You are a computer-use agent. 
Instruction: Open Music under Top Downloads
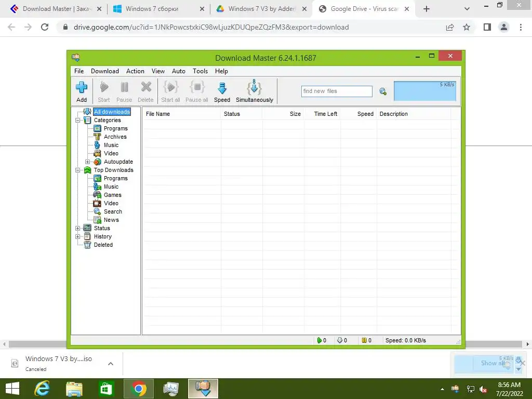point(111,187)
